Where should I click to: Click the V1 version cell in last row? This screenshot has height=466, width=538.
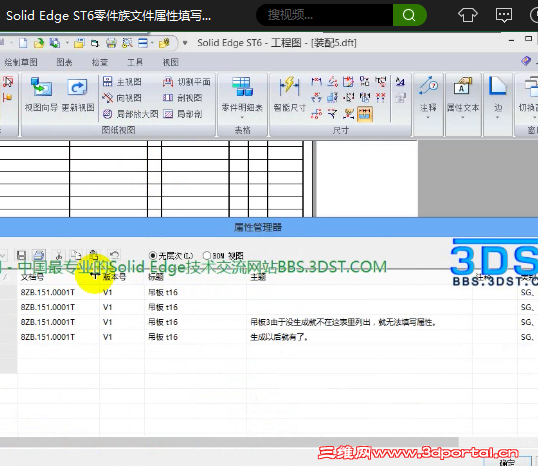(122, 337)
